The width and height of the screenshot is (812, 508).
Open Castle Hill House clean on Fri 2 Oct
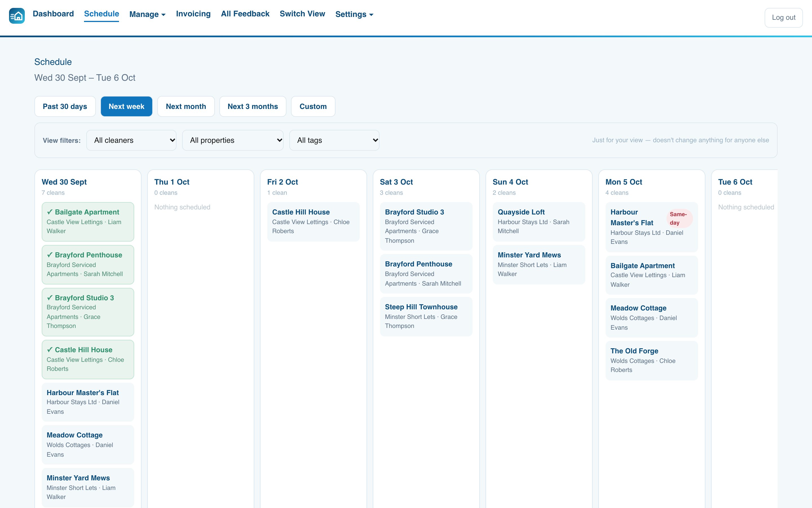314,222
